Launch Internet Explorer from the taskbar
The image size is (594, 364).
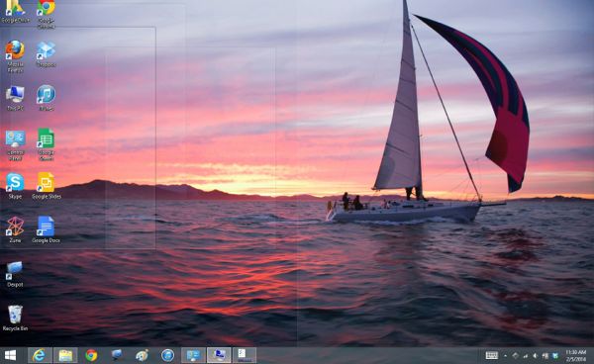click(x=40, y=355)
